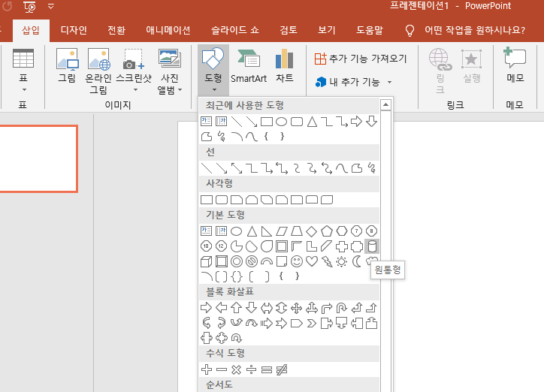
Task: Start slideshow from Quick Access Toolbar
Action: (x=30, y=6)
